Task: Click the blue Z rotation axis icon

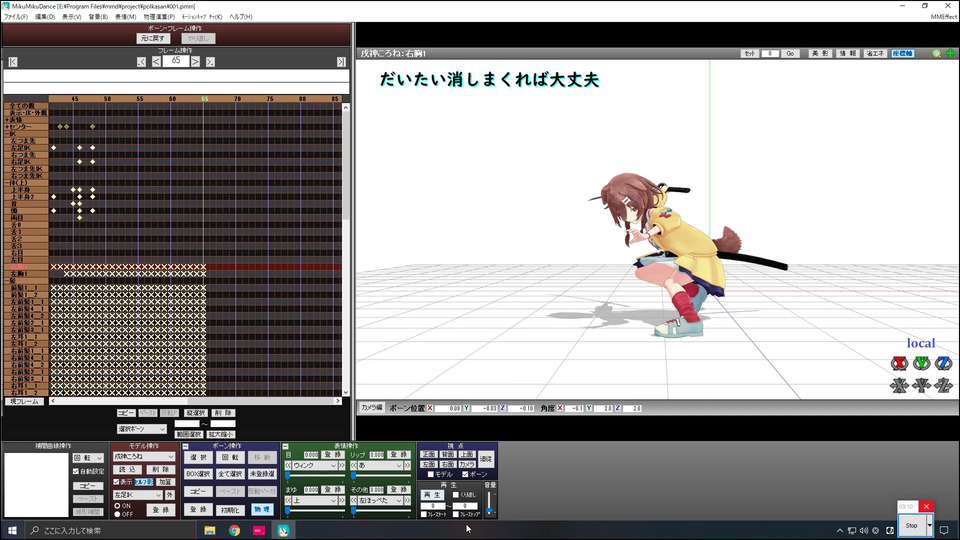Action: [943, 364]
